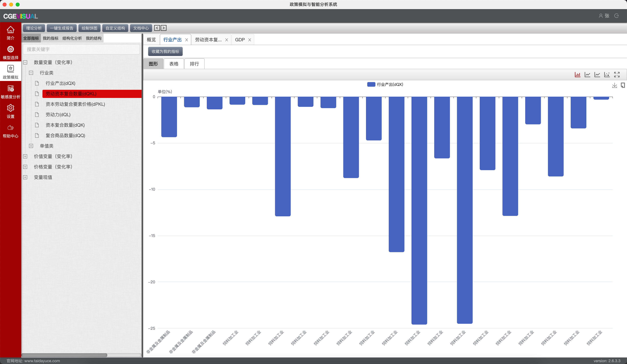The width and height of the screenshot is (627, 364).
Task: Toggle 行业产出(dQX) legend series
Action: 385,84
